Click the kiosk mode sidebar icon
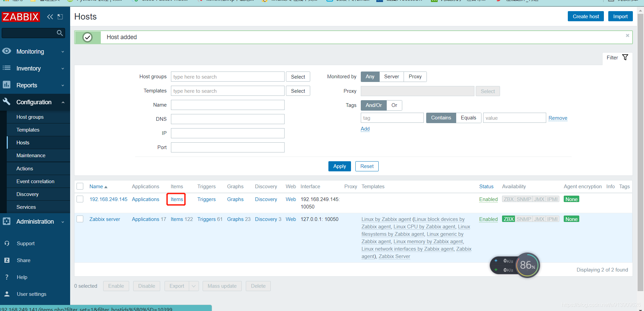The image size is (644, 311). pyautogui.click(x=60, y=17)
